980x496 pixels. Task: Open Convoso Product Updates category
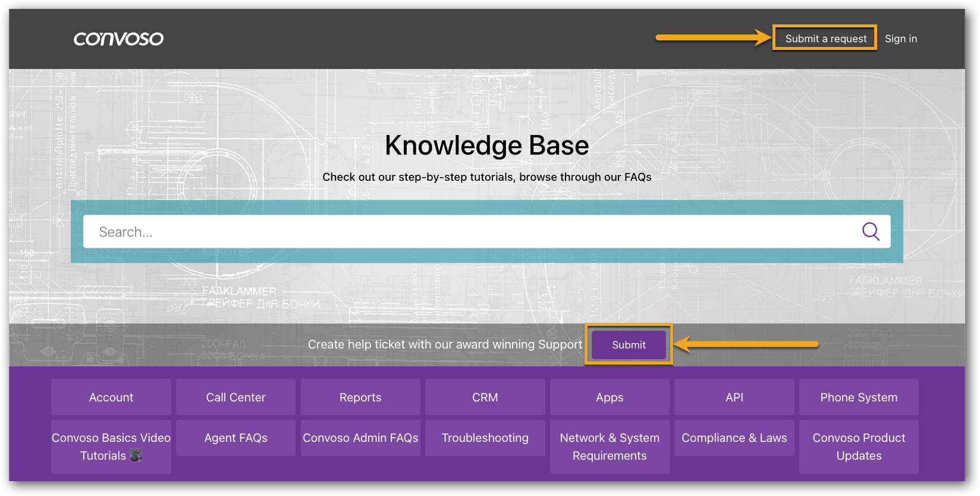pos(859,447)
